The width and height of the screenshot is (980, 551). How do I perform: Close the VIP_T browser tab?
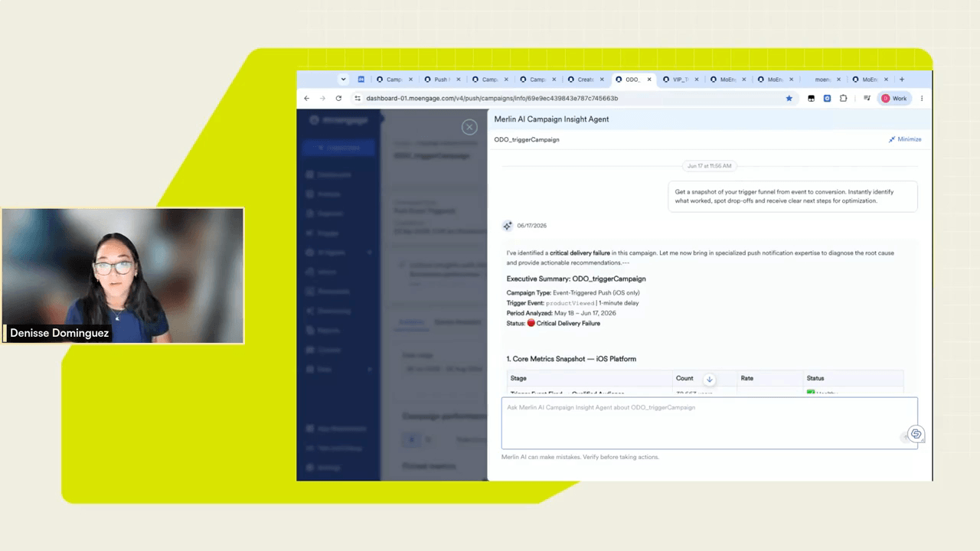tap(697, 80)
